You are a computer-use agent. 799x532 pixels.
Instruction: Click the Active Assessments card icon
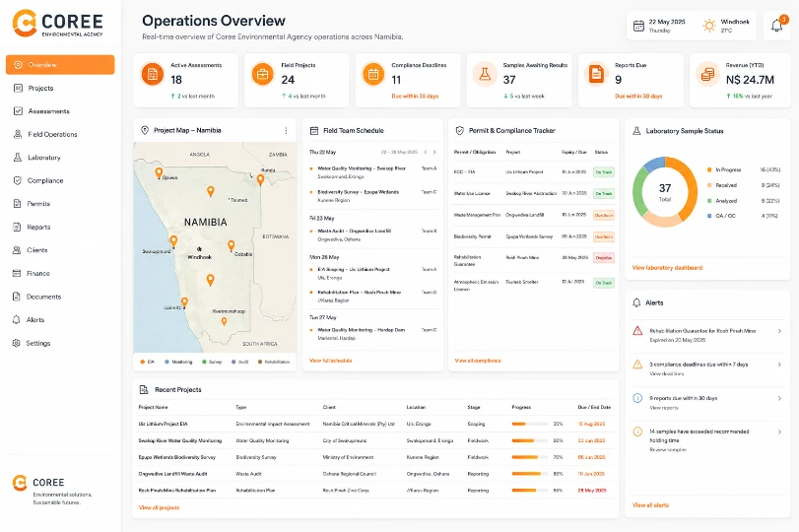coord(152,75)
